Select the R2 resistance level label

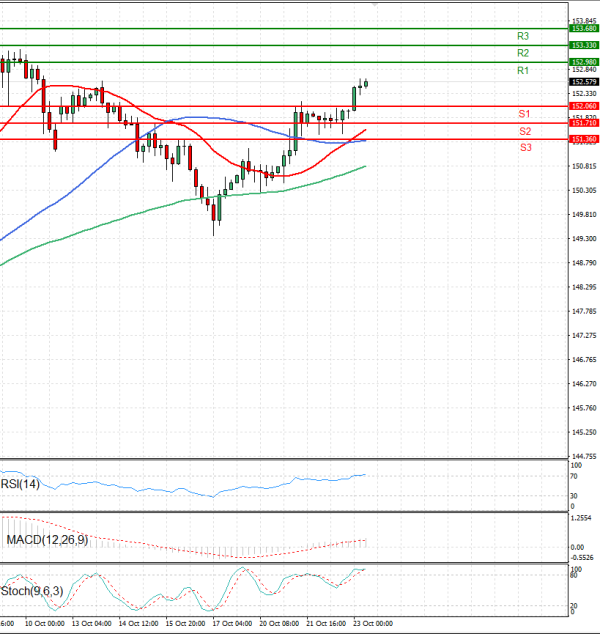pos(523,53)
